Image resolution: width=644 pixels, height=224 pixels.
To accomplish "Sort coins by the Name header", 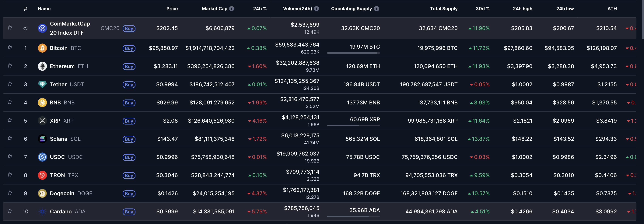I will pos(44,9).
